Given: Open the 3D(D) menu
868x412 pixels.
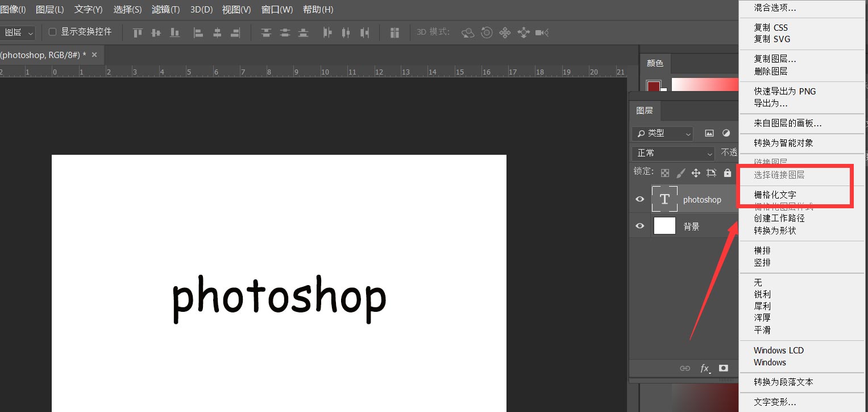Looking at the screenshot, I should pyautogui.click(x=201, y=10).
